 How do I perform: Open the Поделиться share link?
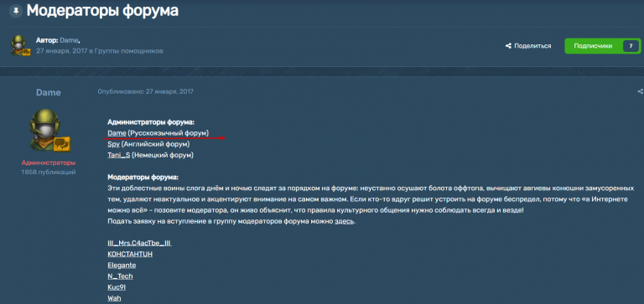click(532, 46)
